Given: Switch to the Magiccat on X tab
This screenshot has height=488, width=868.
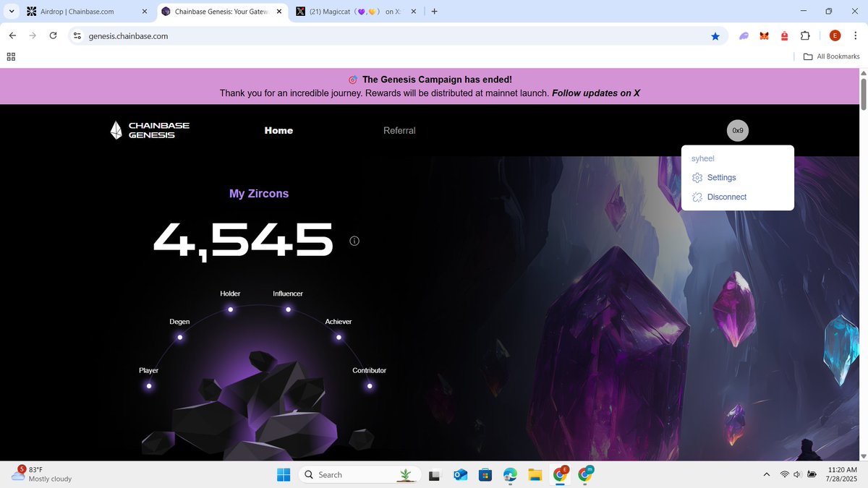Looking at the screenshot, I should [x=354, y=12].
